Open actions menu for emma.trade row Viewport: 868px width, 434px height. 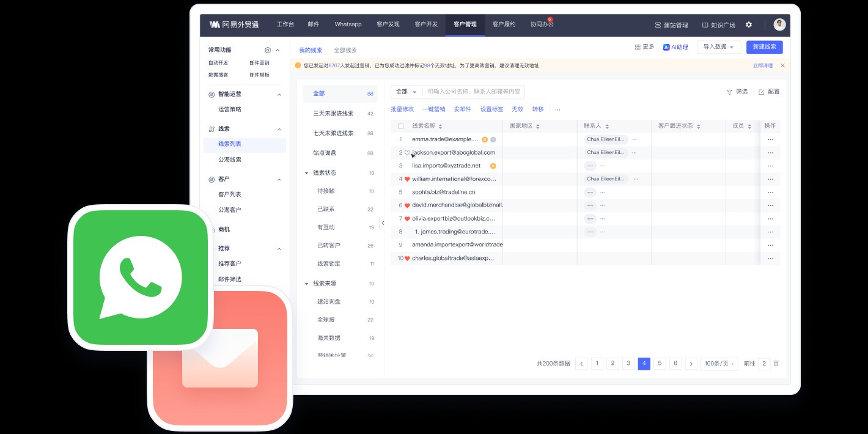click(x=770, y=139)
